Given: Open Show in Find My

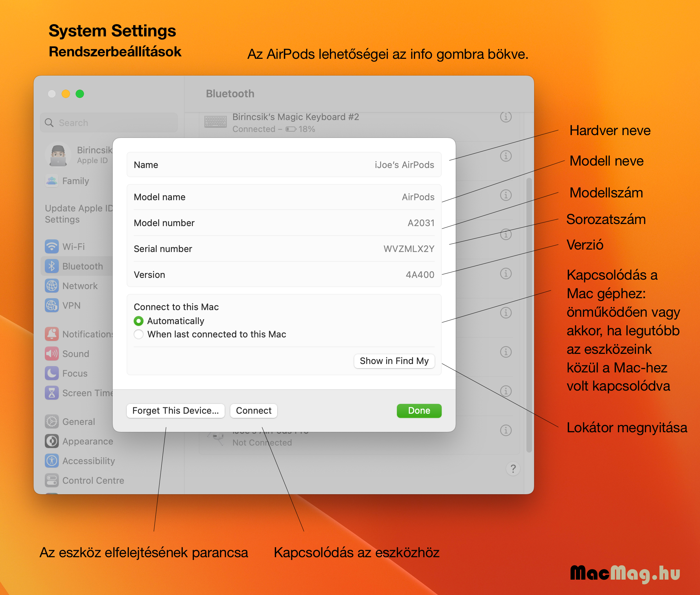Looking at the screenshot, I should click(x=394, y=361).
